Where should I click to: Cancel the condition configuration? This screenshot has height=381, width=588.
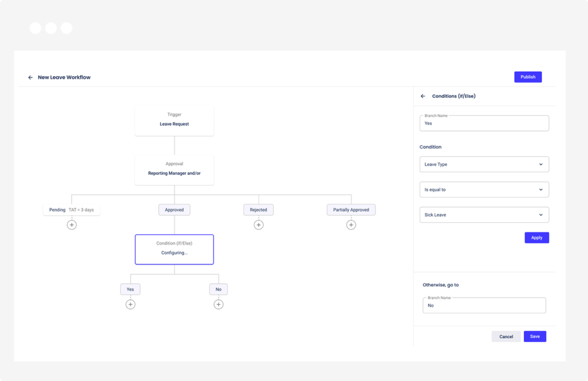(506, 336)
